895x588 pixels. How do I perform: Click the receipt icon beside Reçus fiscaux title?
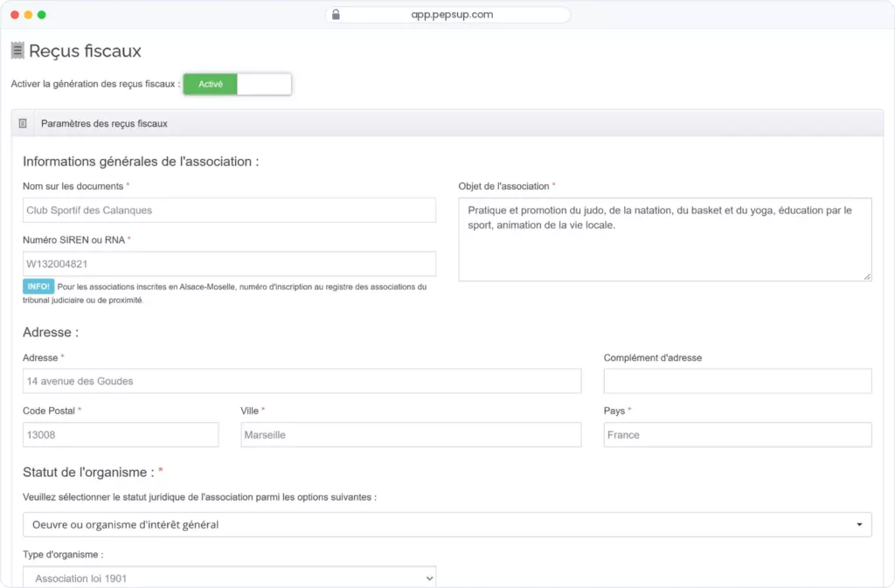coord(17,51)
